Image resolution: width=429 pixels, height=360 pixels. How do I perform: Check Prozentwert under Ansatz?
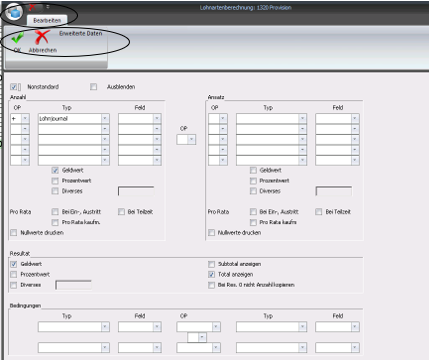click(x=253, y=181)
